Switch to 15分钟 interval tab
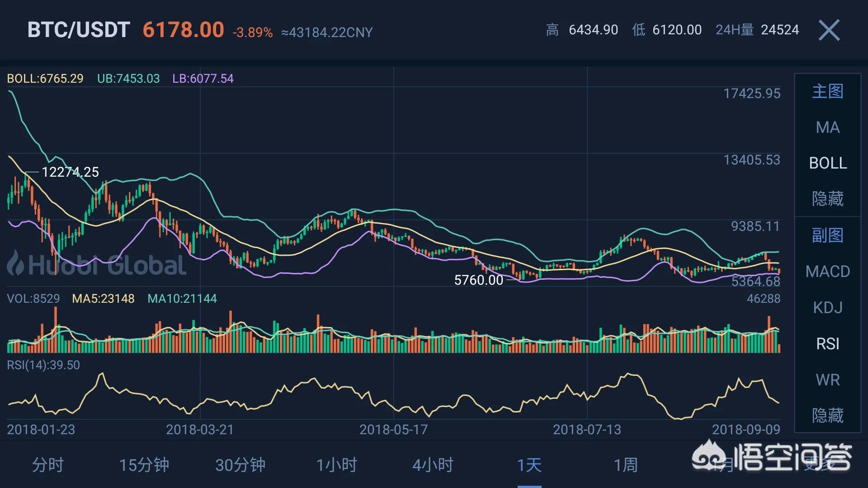The image size is (868, 488). (144, 465)
